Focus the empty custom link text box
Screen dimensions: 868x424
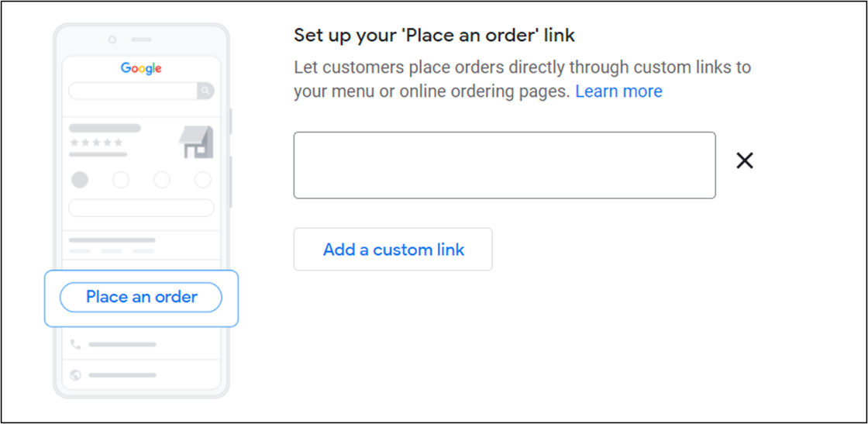(504, 165)
